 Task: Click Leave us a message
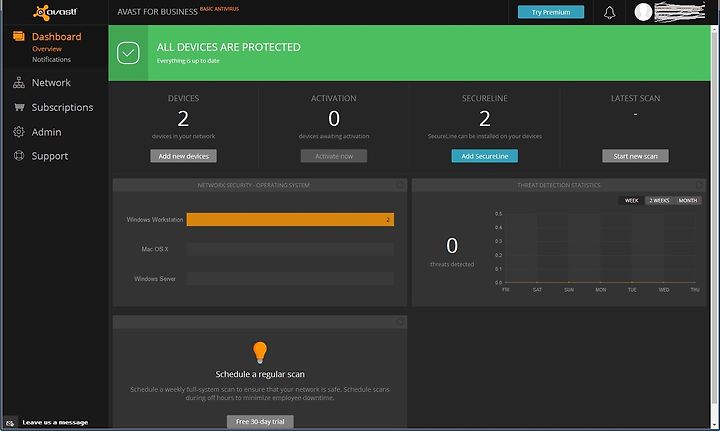[55, 422]
